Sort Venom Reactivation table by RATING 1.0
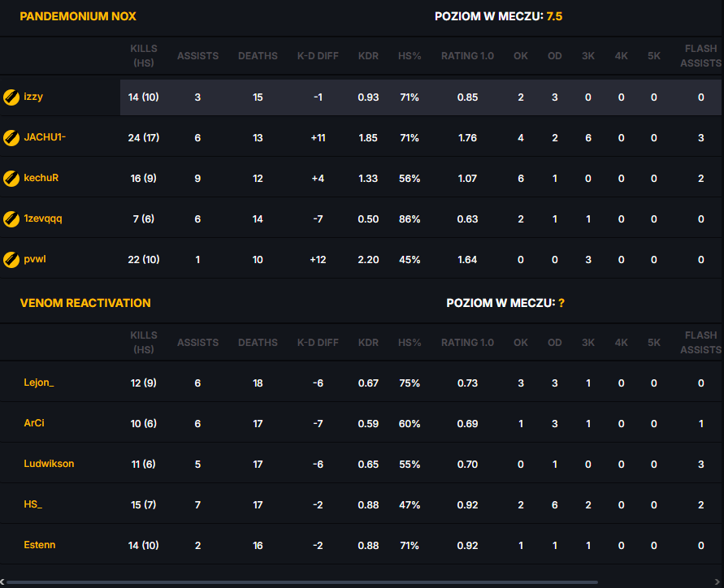Screen dimensions: 724x588 click(467, 343)
